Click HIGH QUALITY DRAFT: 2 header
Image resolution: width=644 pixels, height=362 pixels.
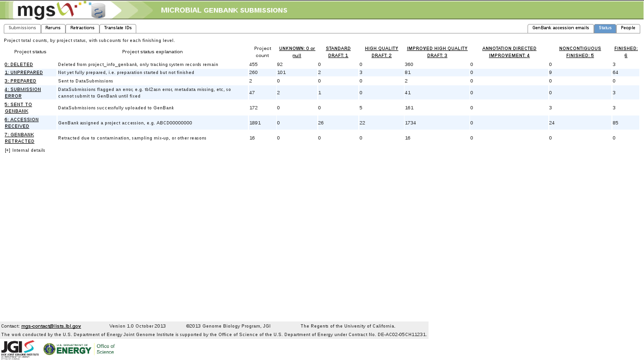[x=381, y=52]
